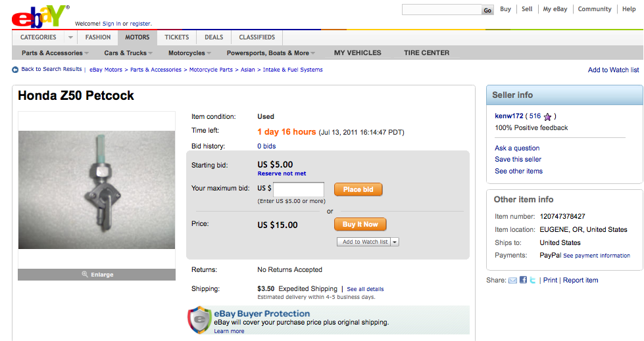This screenshot has height=341, width=644.
Task: Click the petcock product photo thumbnail
Action: (x=97, y=190)
